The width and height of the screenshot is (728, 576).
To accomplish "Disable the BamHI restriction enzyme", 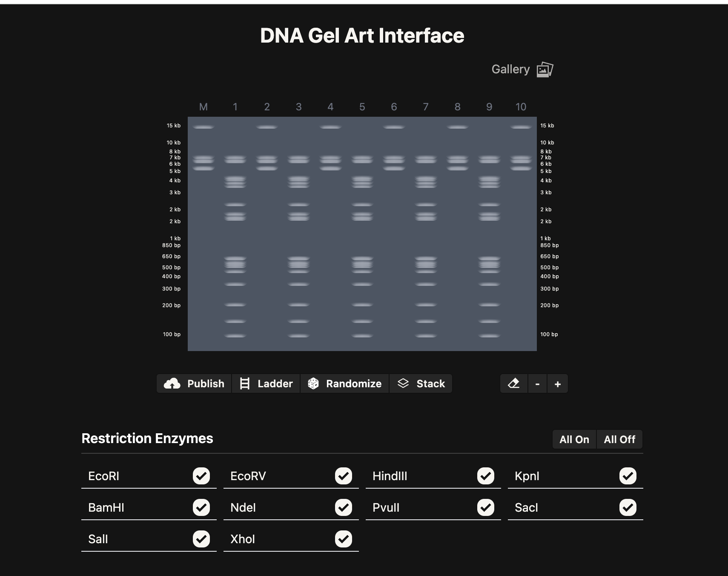I will [202, 507].
